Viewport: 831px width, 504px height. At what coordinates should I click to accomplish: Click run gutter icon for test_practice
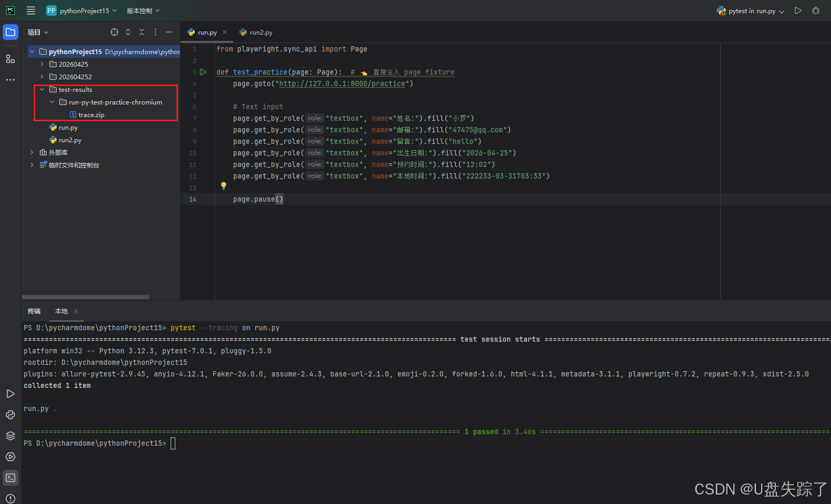pos(203,72)
